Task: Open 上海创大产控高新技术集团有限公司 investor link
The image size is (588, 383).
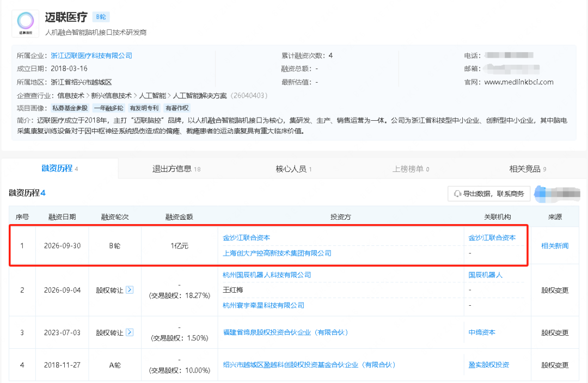Action: pyautogui.click(x=277, y=254)
